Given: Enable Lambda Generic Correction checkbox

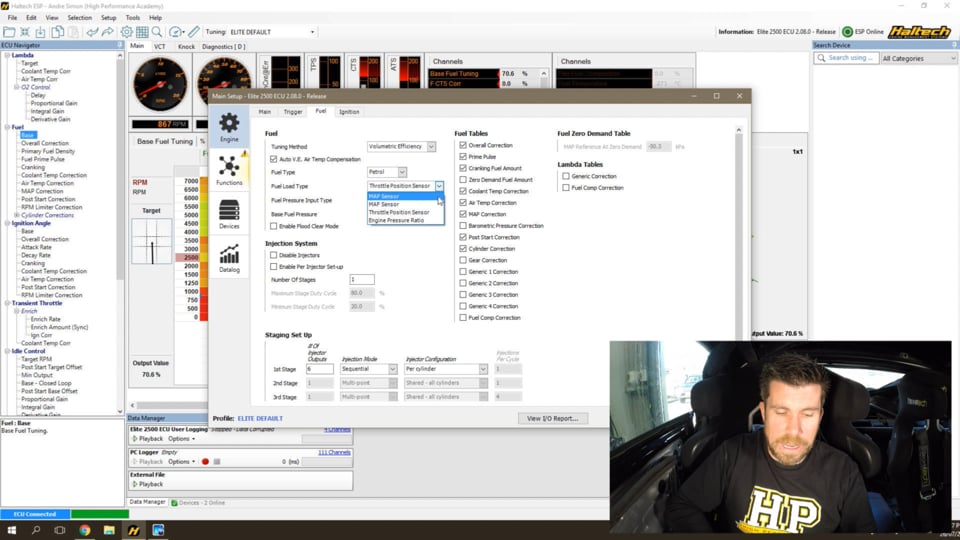Looking at the screenshot, I should coord(566,176).
